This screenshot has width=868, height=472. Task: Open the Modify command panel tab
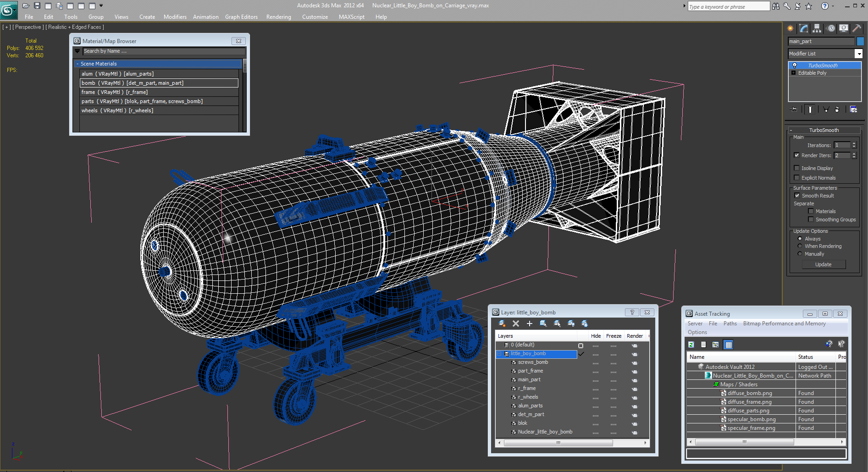click(x=804, y=28)
